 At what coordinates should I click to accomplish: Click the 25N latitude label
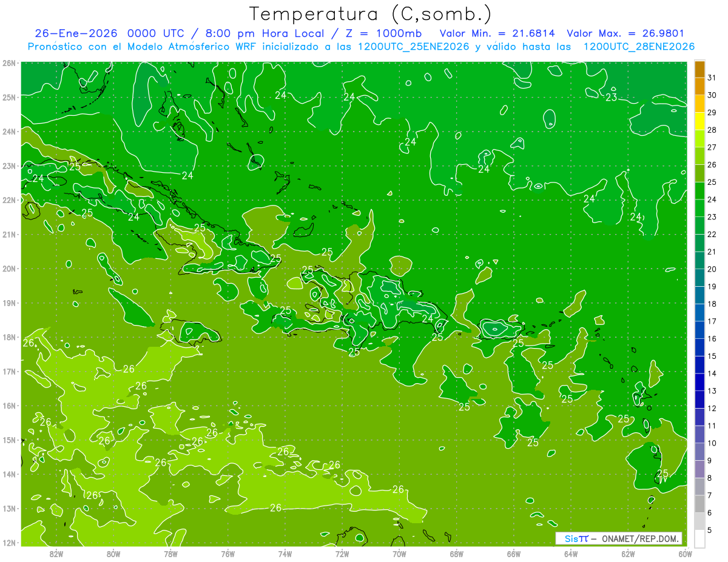[x=9, y=97]
